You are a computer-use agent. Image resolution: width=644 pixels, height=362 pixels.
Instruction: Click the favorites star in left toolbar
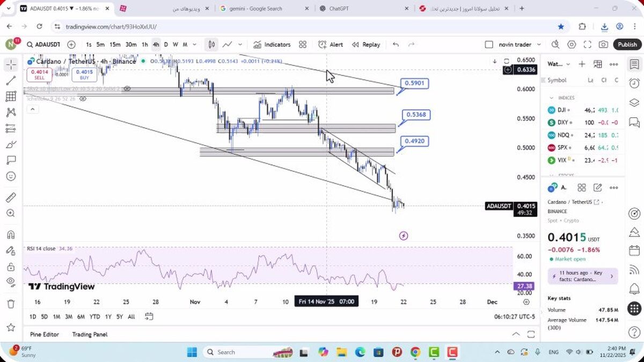(x=11, y=327)
